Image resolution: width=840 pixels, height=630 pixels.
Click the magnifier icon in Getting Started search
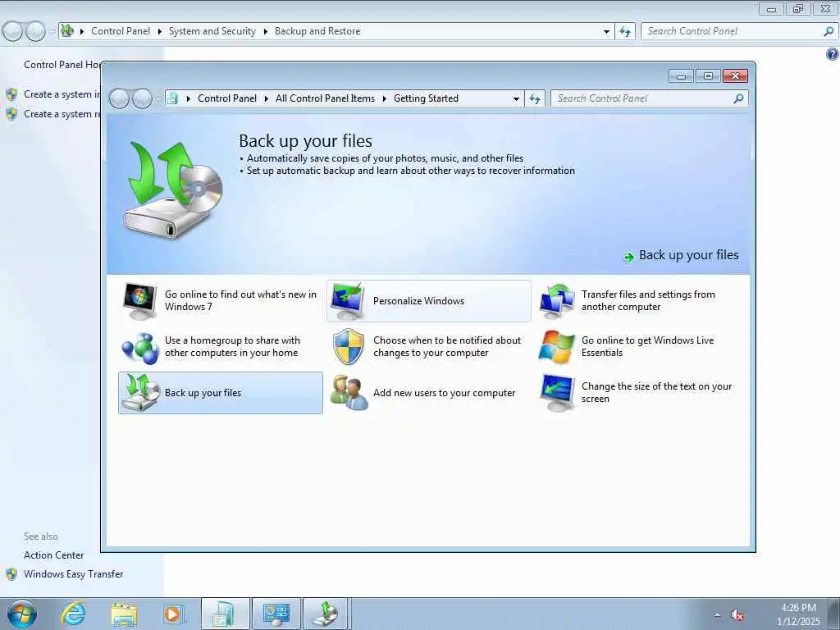click(x=738, y=98)
